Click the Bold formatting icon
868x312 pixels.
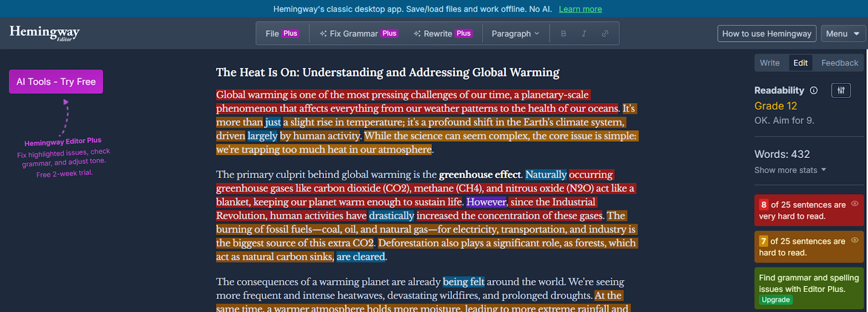pyautogui.click(x=563, y=34)
